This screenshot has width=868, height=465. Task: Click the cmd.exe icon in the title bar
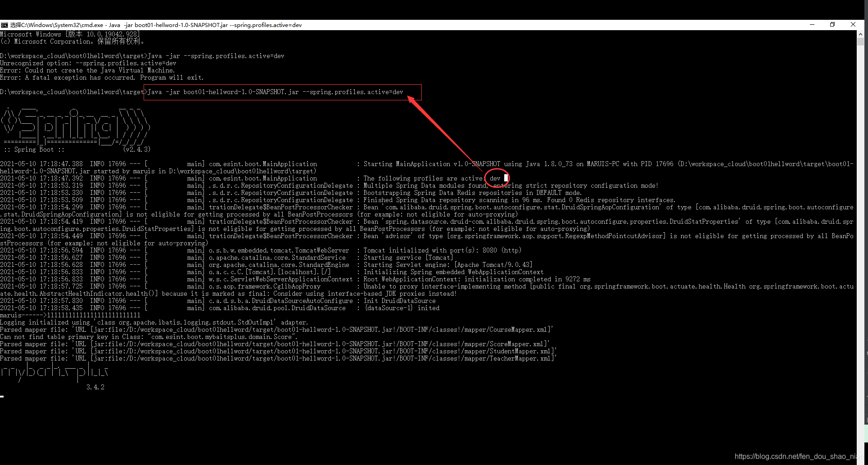tap(5, 25)
